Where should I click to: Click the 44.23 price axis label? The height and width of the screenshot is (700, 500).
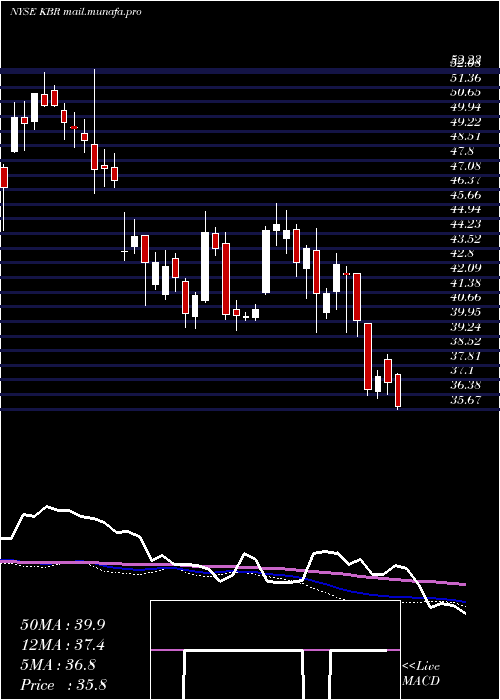(x=465, y=224)
